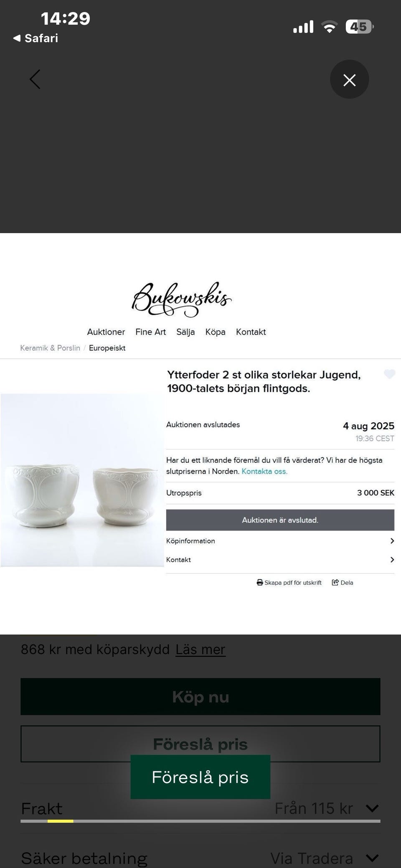Open the Auktioner menu item
The width and height of the screenshot is (401, 868).
(106, 332)
